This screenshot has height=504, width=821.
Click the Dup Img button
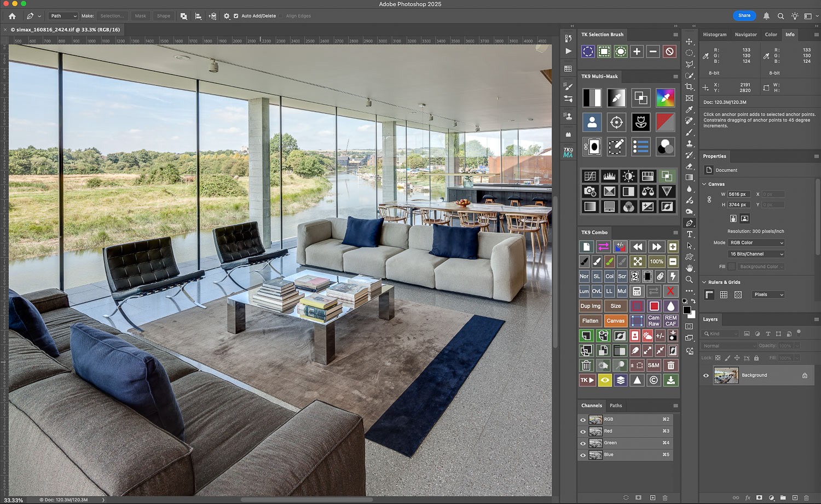[x=590, y=306]
